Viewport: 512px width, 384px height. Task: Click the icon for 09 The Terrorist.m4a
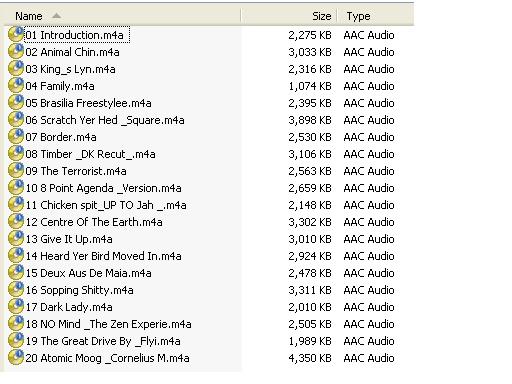click(x=16, y=171)
